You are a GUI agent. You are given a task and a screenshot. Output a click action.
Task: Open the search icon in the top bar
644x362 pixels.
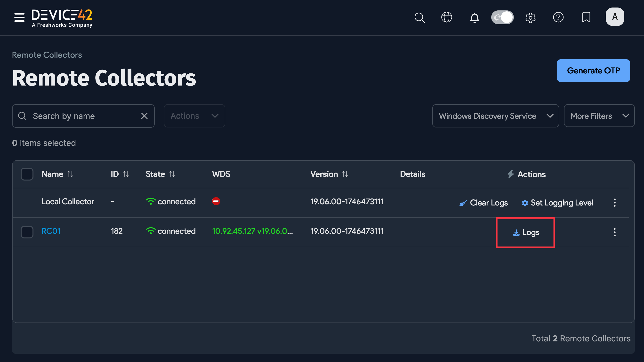click(419, 17)
